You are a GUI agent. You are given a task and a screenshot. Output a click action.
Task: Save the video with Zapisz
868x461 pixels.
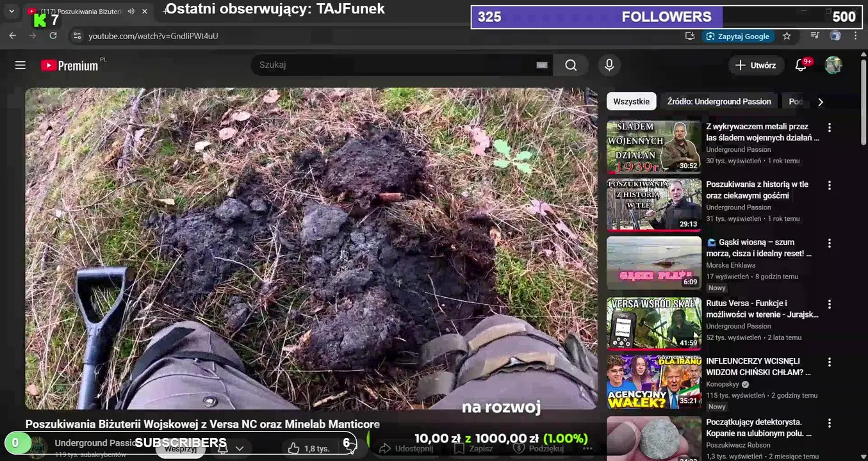click(x=473, y=448)
